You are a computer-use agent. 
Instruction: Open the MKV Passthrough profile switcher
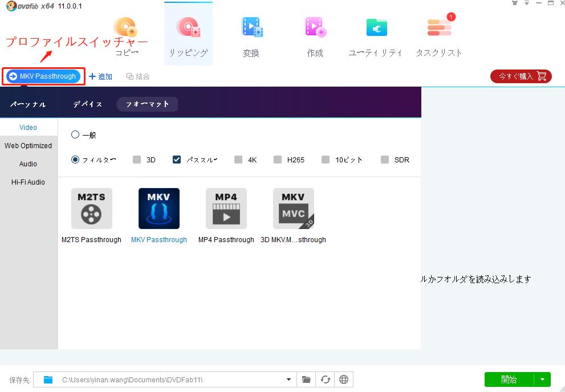click(x=43, y=76)
